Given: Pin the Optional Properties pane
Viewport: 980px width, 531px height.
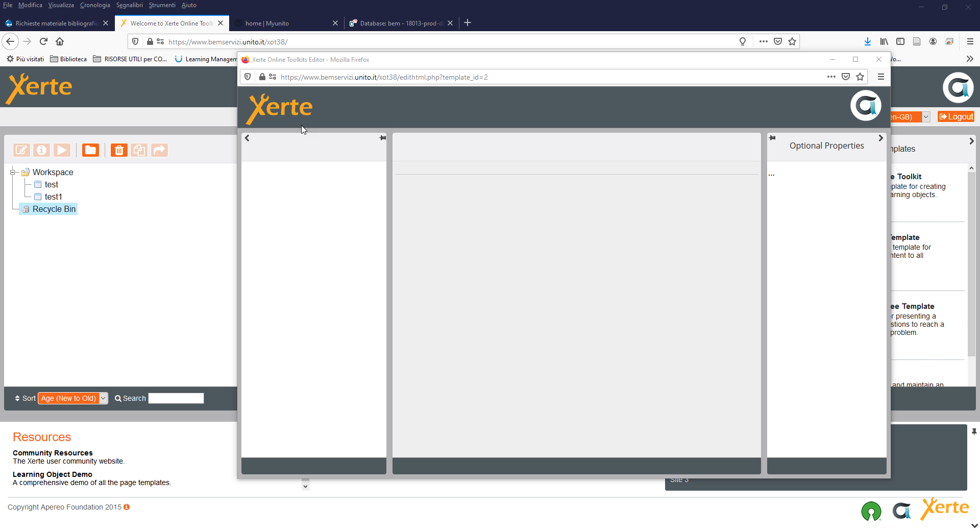Looking at the screenshot, I should click(x=772, y=138).
